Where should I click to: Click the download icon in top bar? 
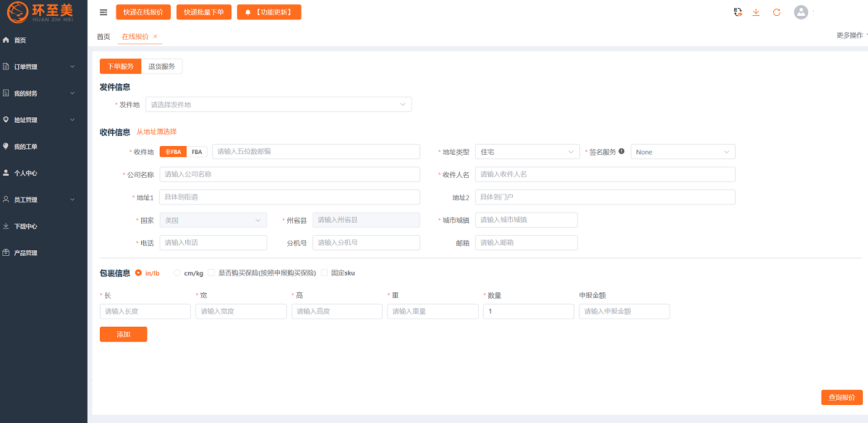tap(756, 12)
